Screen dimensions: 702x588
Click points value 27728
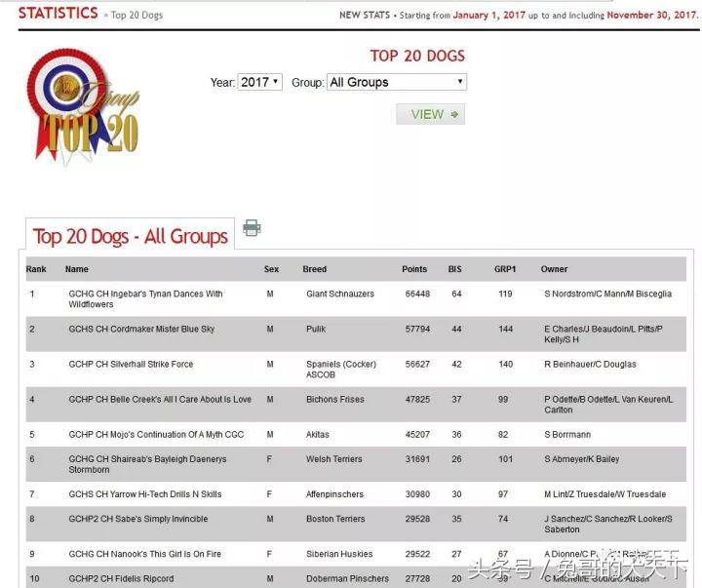point(417,578)
